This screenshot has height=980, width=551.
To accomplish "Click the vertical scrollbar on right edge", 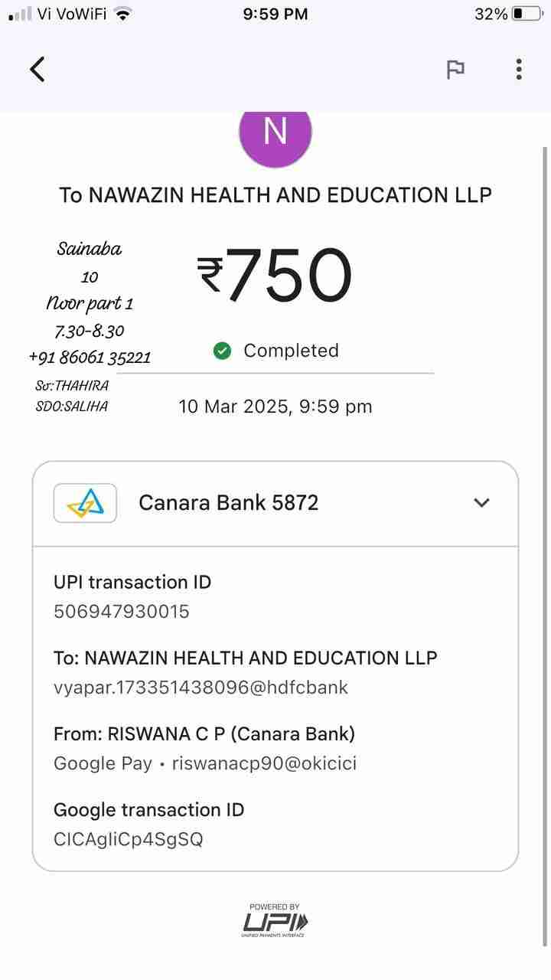I will pyautogui.click(x=545, y=536).
